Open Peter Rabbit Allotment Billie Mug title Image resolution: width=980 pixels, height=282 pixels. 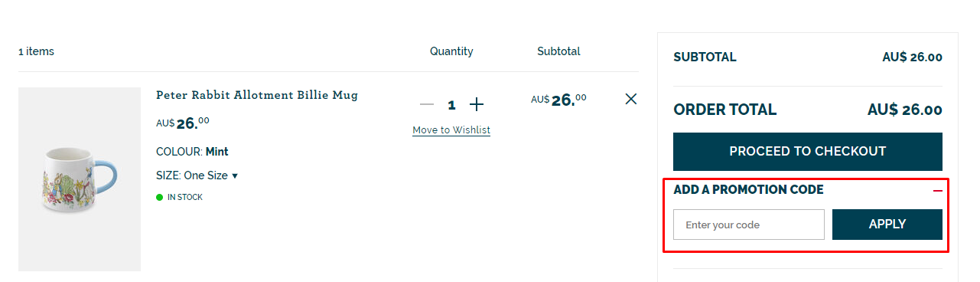257,95
